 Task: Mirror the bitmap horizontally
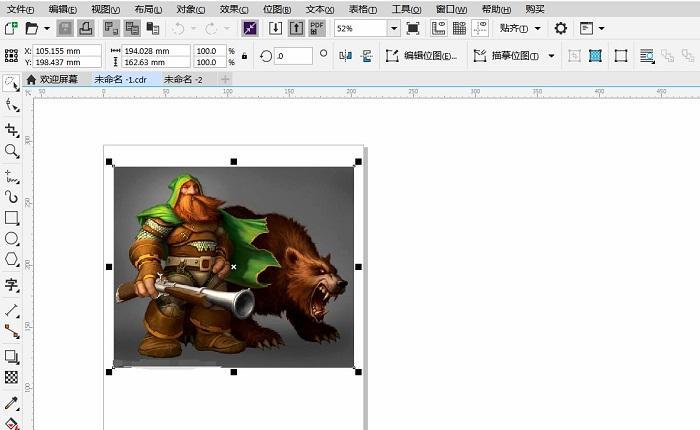coord(346,56)
